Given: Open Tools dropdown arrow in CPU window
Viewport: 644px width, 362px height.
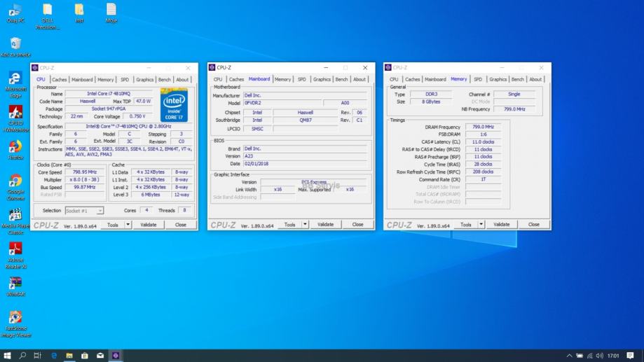Looking at the screenshot, I should [128, 225].
